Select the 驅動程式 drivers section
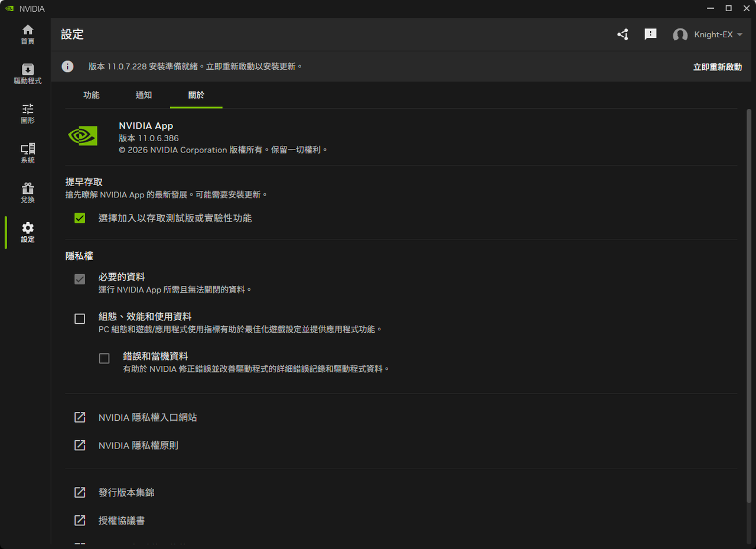Viewport: 756px width, 549px height. [x=27, y=72]
